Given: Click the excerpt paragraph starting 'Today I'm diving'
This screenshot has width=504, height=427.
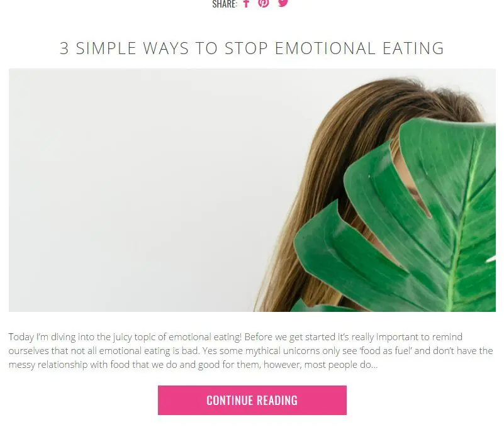Looking at the screenshot, I should [250, 350].
